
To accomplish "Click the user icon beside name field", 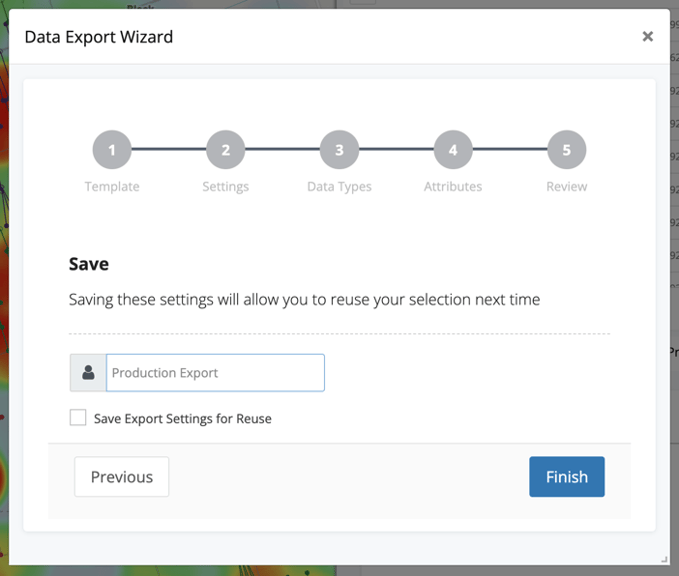I will [x=88, y=373].
